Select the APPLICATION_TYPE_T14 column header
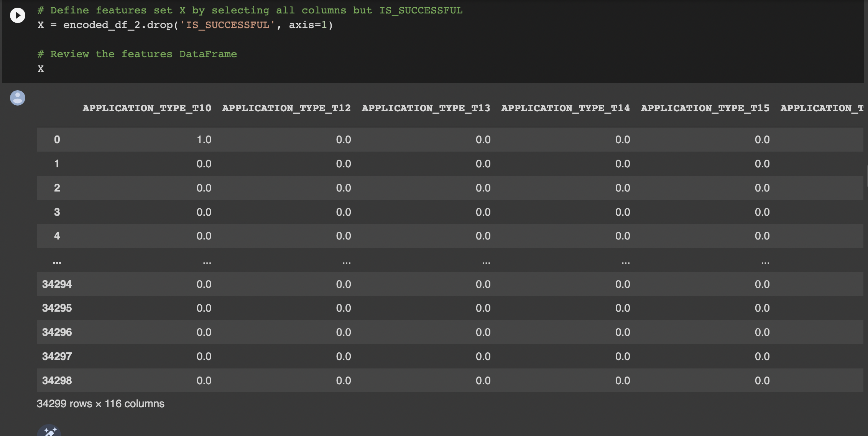 (x=565, y=108)
